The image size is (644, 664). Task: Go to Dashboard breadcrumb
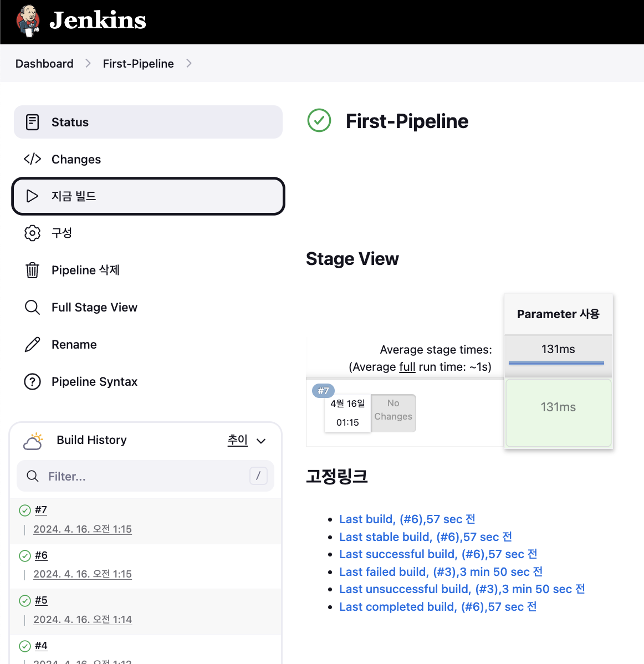[x=44, y=64]
